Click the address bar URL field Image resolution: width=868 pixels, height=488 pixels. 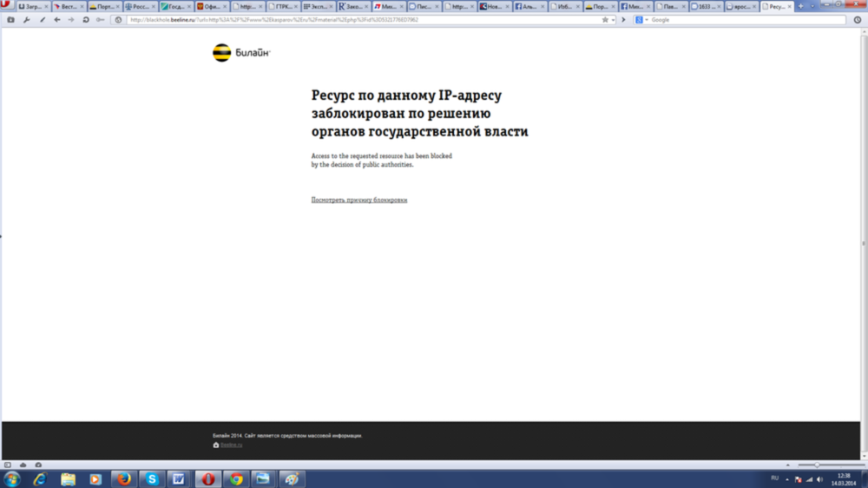365,20
